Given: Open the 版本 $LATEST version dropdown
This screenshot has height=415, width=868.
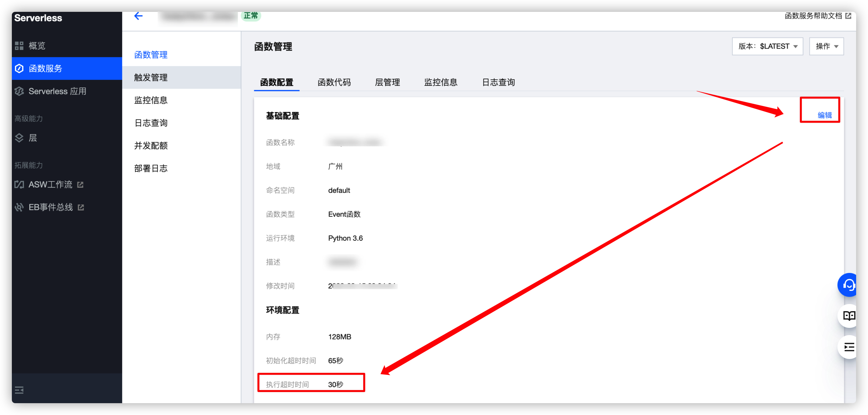Looking at the screenshot, I should [767, 46].
